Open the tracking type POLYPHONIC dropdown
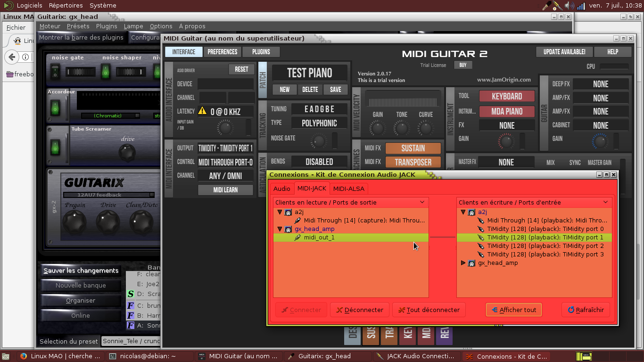644x362 pixels. 320,123
